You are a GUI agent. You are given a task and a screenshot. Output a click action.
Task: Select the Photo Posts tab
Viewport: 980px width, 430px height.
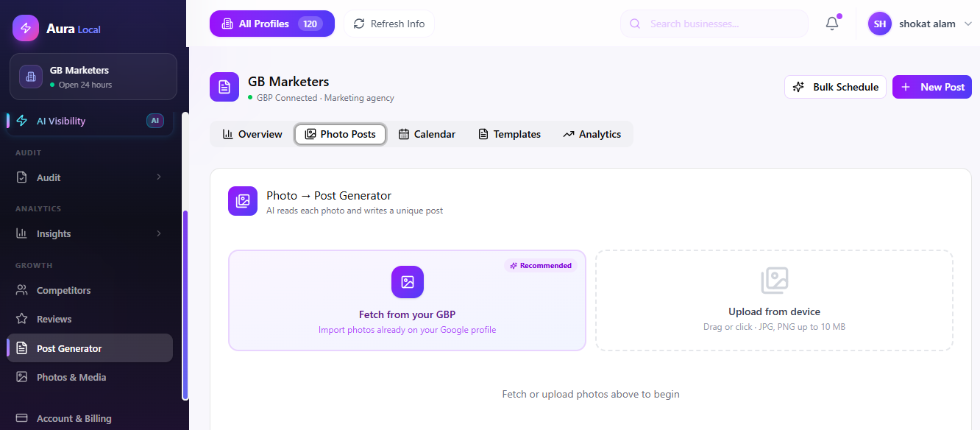pos(340,134)
